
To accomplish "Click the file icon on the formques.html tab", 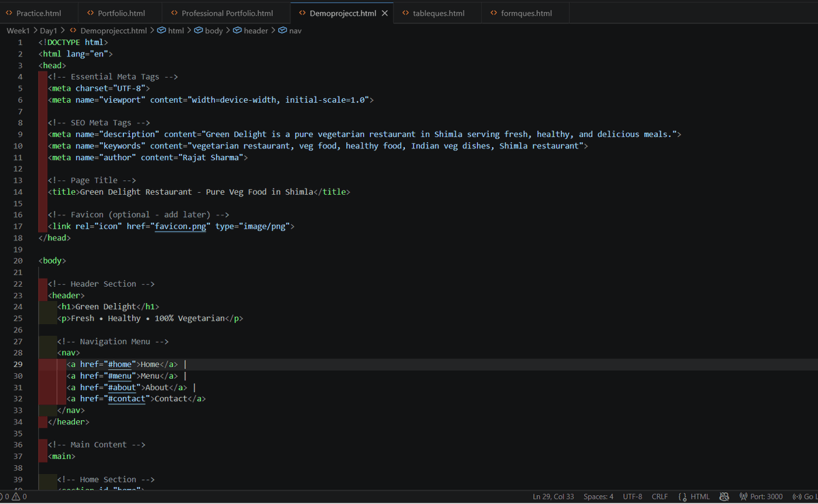I will click(494, 13).
